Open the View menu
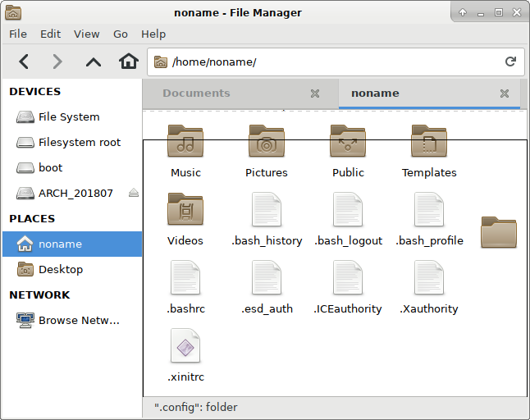This screenshot has height=420, width=530. point(86,34)
